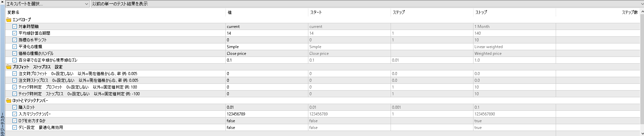The height and width of the screenshot is (136, 644).
Task: Toggle the ダミー設定 最適化無効用 checkbox
Action: 14,128
